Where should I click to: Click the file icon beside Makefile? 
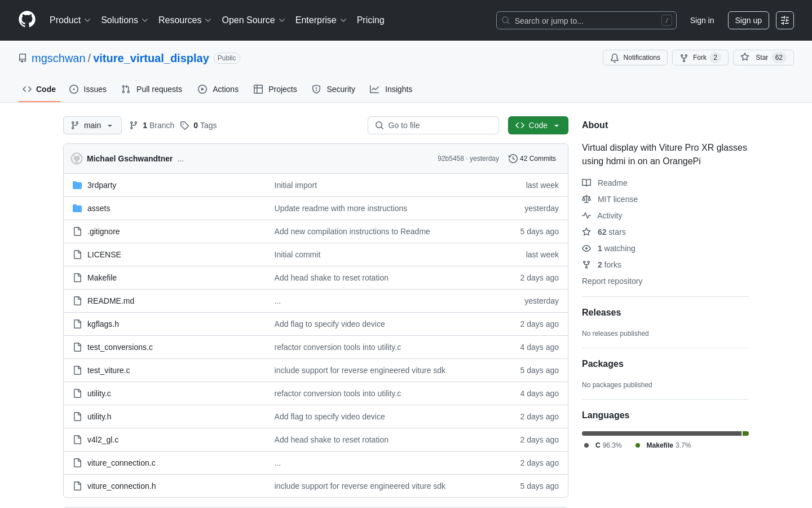tap(77, 278)
